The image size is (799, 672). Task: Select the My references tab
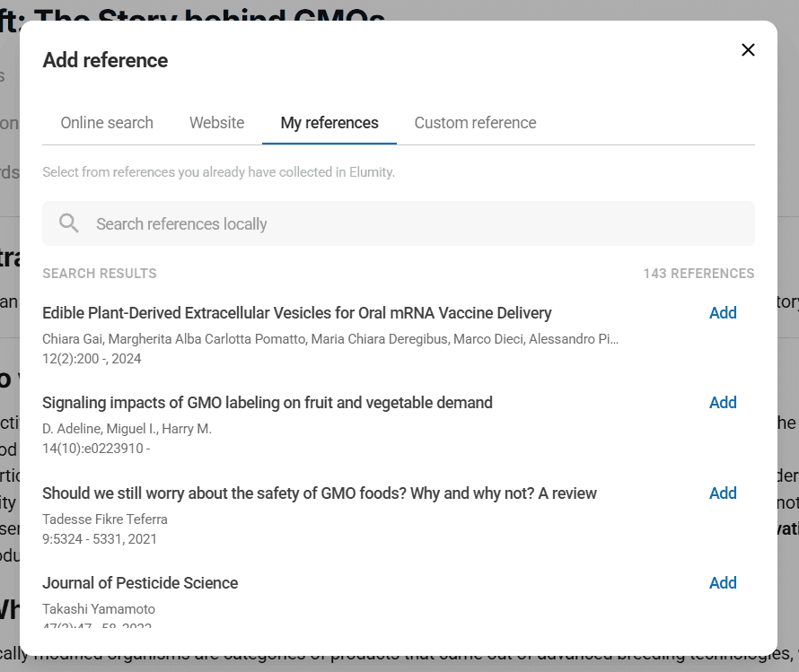(329, 123)
